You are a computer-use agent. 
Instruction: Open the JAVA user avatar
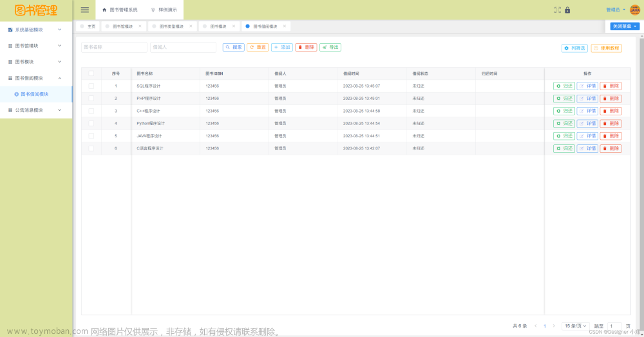tap(634, 10)
